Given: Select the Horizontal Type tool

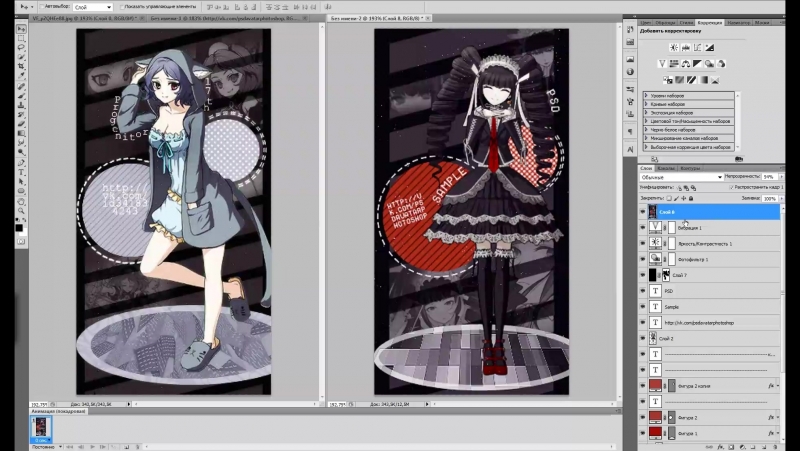Looking at the screenshot, I should click(x=20, y=171).
